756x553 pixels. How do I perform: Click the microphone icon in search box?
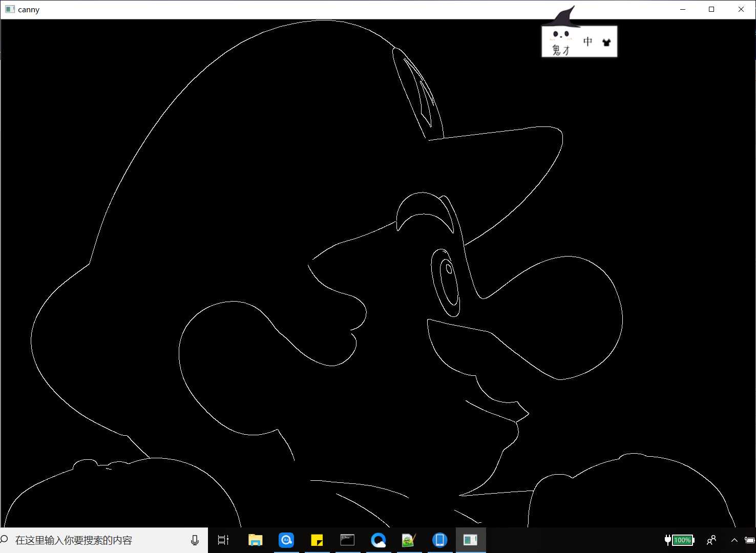[x=195, y=540]
